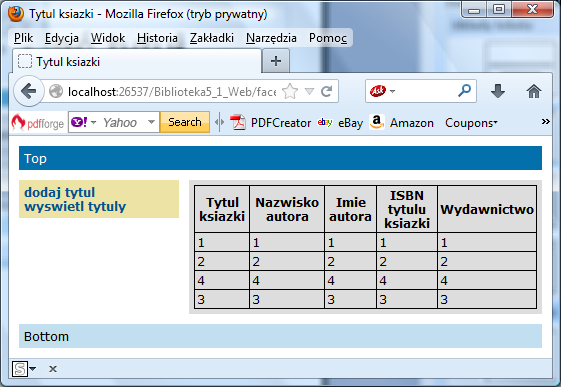
Task: Click the yellow Search button
Action: coord(185,122)
